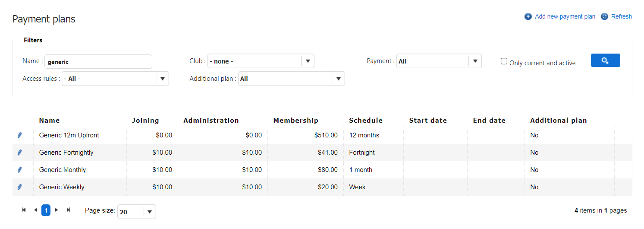This screenshot has width=644, height=229.
Task: Focus the Name filter text field
Action: pos(98,61)
